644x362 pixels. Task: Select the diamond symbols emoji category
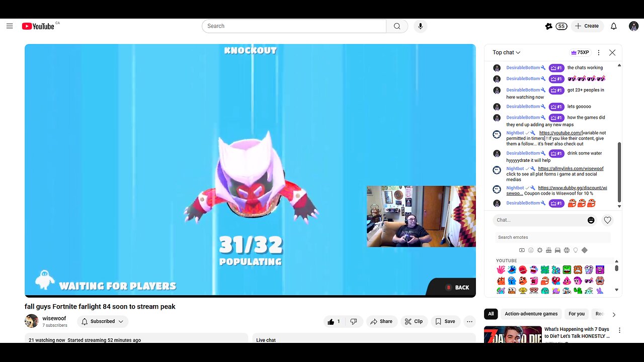[585, 250]
